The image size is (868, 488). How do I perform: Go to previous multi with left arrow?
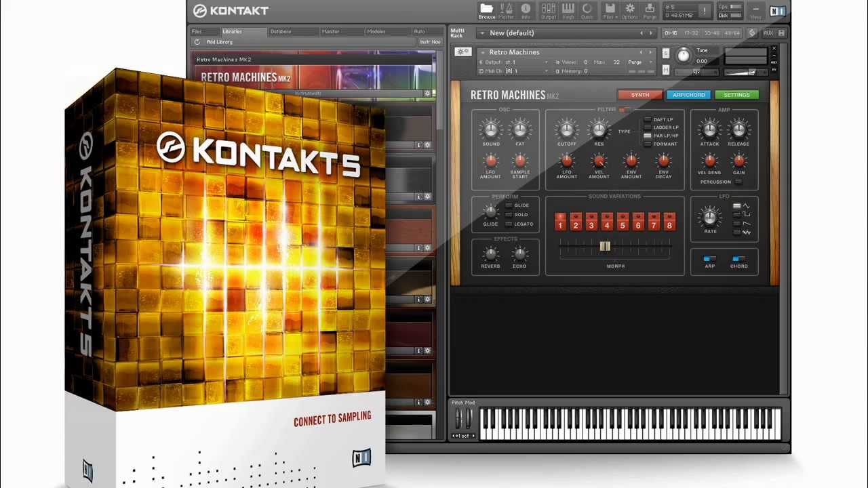tap(642, 33)
